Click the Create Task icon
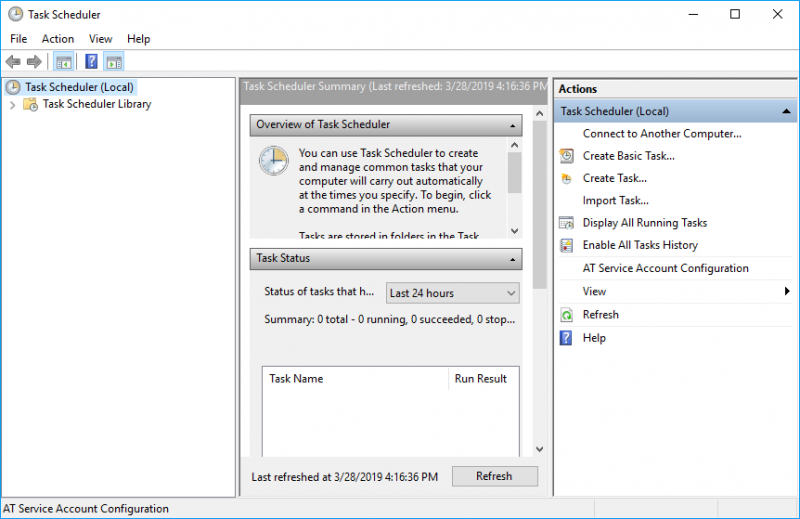 point(566,178)
